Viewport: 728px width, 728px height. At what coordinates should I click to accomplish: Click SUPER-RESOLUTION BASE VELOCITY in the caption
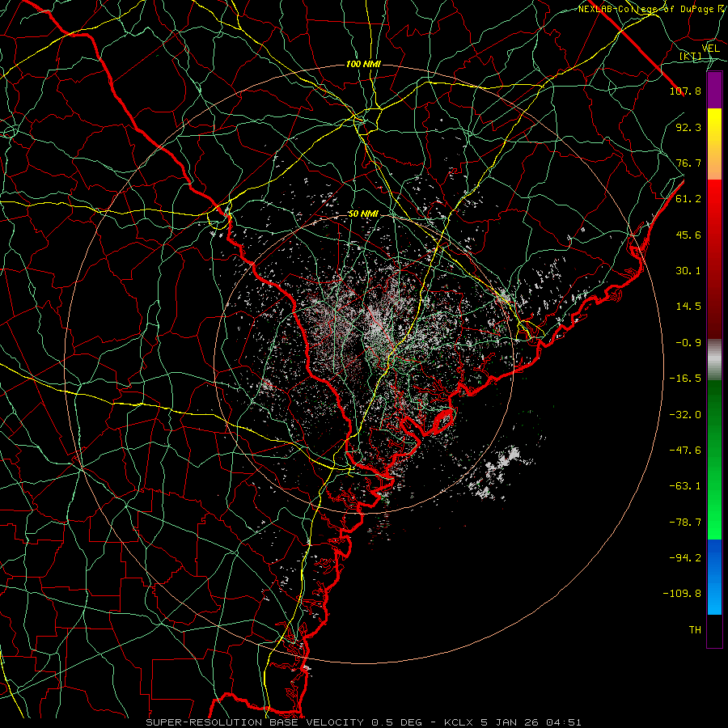255,722
